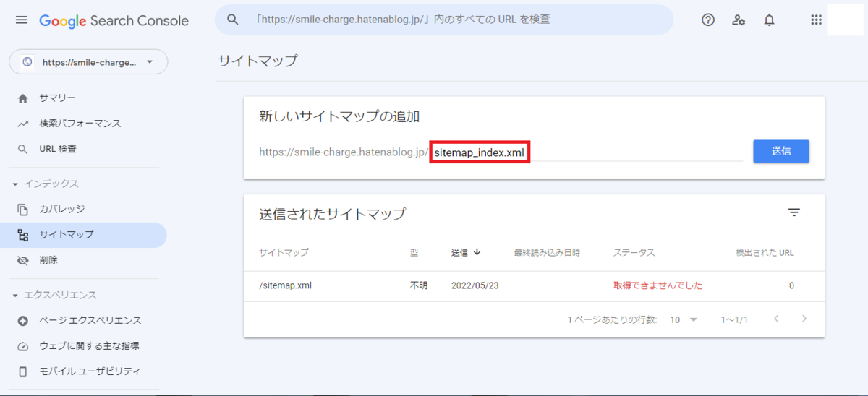
Task: Click the 送信 column sort arrow
Action: (x=477, y=252)
